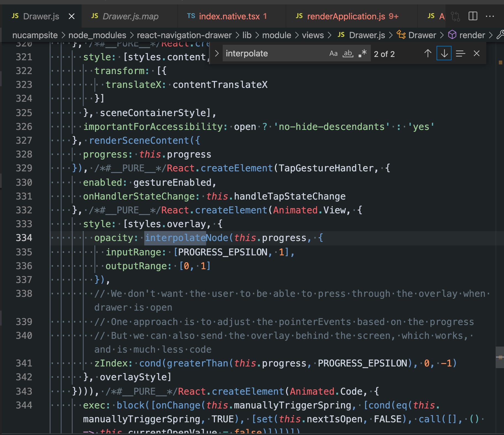Switch to the renderApplication.js tab
The image size is (504, 435).
pos(345,16)
